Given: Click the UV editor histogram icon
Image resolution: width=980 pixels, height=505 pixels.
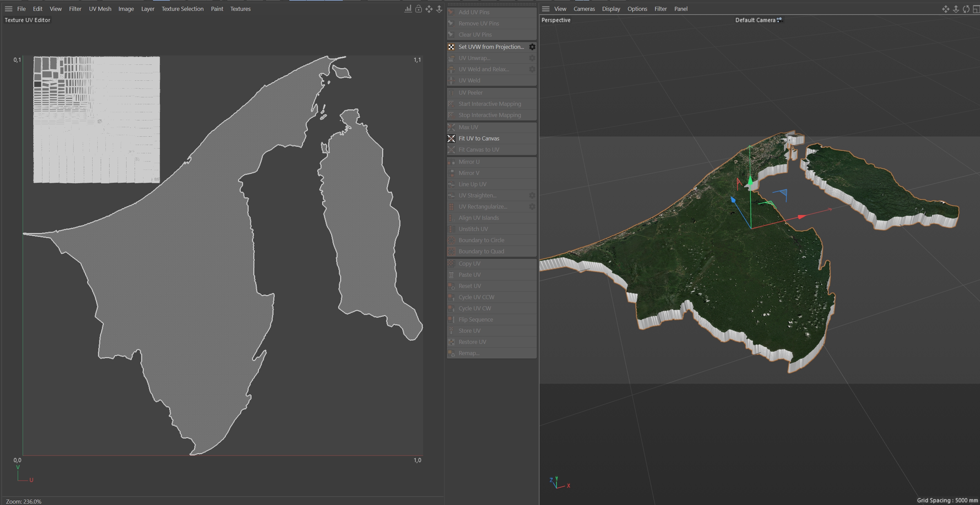Looking at the screenshot, I should point(408,9).
